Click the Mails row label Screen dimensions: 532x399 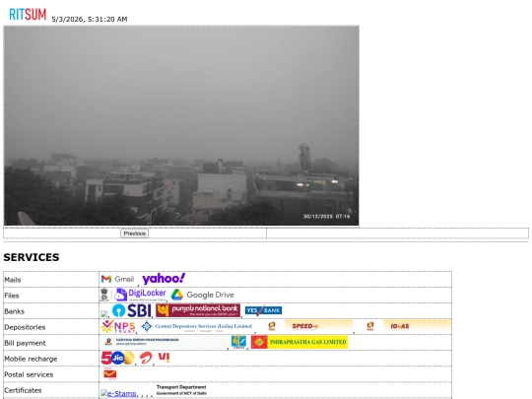point(13,280)
